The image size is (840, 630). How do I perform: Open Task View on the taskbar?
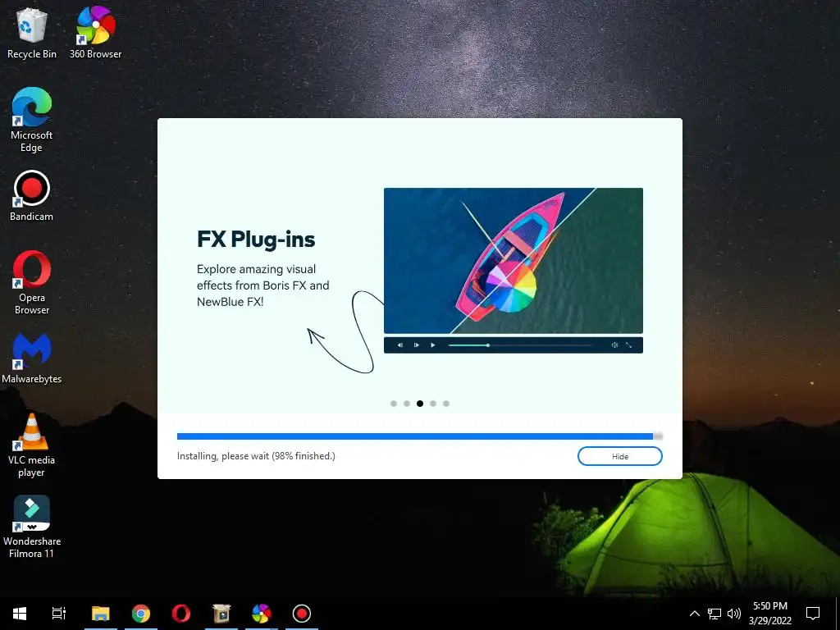click(x=59, y=614)
